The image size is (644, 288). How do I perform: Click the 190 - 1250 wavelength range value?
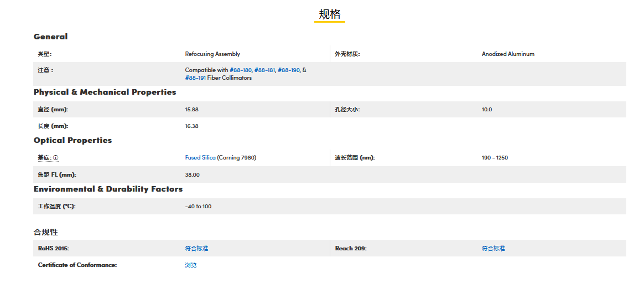[495, 158]
